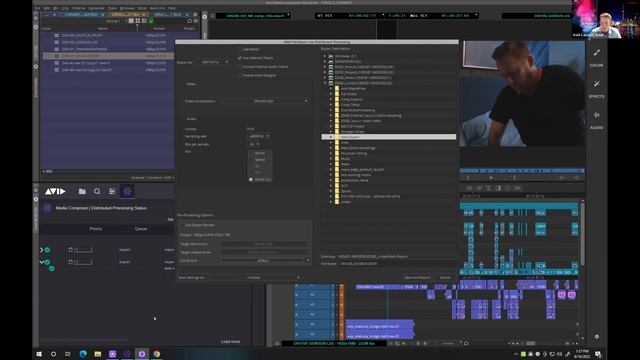Switch the bin to frame view icon
Viewport: 640px width, 360px height.
tap(138, 21)
